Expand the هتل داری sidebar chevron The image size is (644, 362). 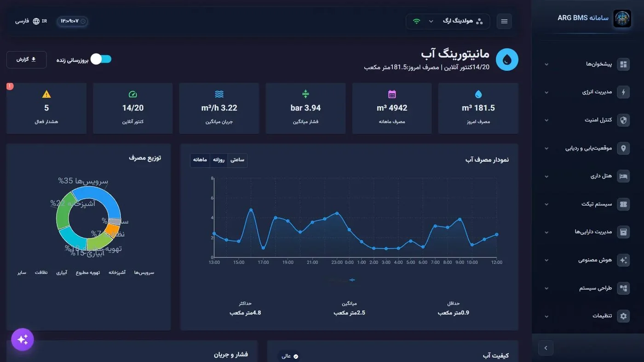[x=546, y=176]
